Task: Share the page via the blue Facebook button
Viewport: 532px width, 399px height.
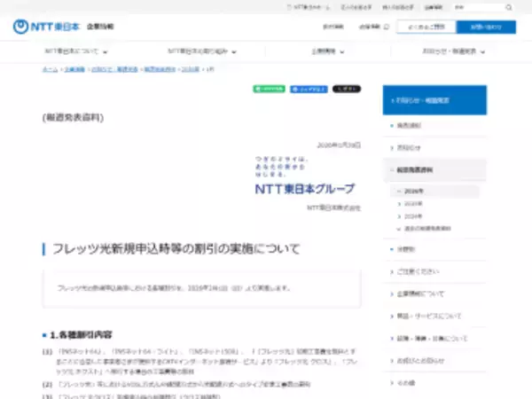Action: pos(309,89)
